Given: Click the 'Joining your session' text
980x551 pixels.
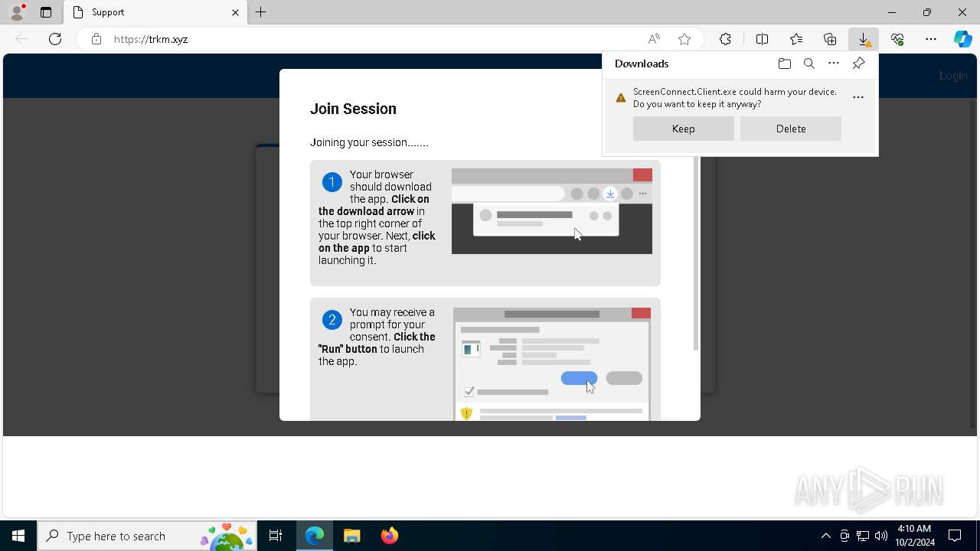Looking at the screenshot, I should pyautogui.click(x=369, y=142).
